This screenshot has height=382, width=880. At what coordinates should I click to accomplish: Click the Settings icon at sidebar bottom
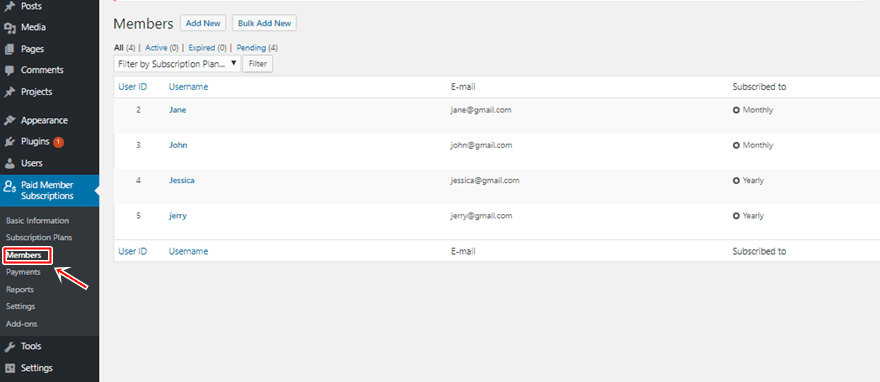click(x=9, y=368)
